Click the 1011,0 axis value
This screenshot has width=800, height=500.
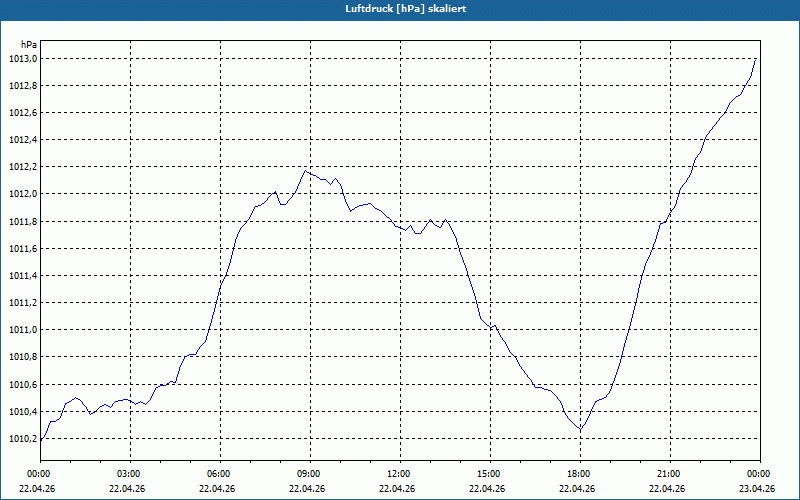tap(23, 330)
